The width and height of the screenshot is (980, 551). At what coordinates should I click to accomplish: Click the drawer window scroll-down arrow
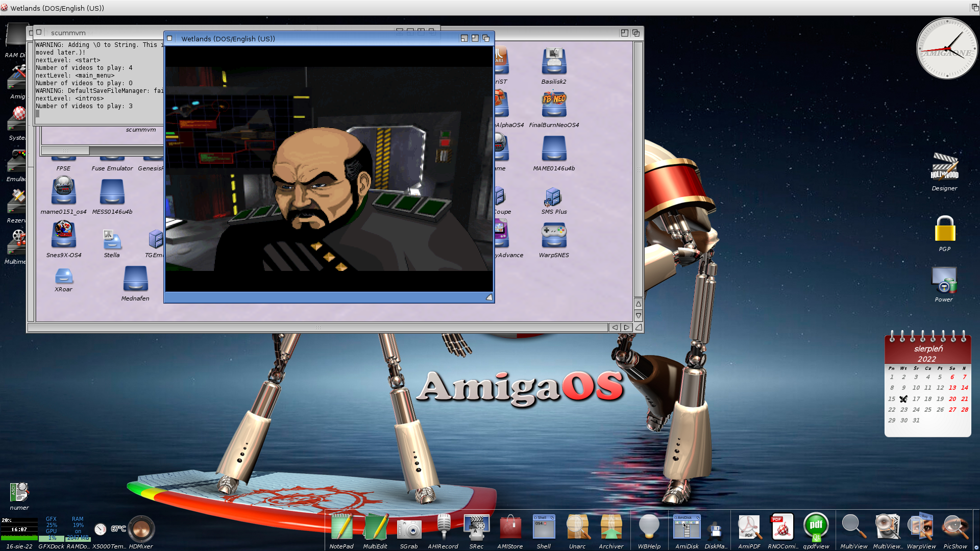click(638, 316)
